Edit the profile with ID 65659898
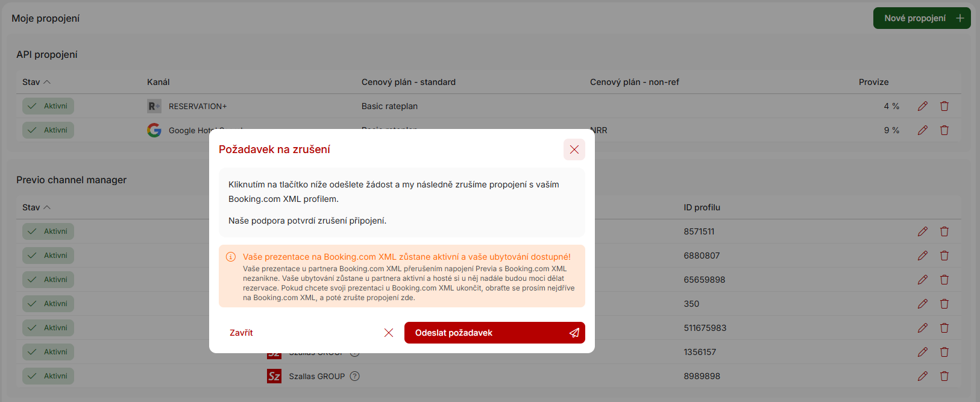 click(x=922, y=280)
